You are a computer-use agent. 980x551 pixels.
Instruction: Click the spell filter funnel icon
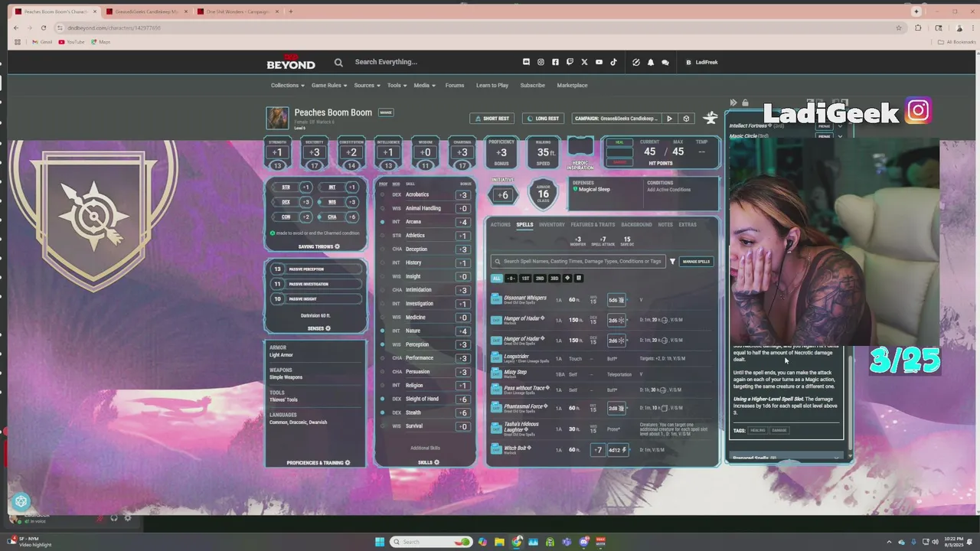pos(672,262)
